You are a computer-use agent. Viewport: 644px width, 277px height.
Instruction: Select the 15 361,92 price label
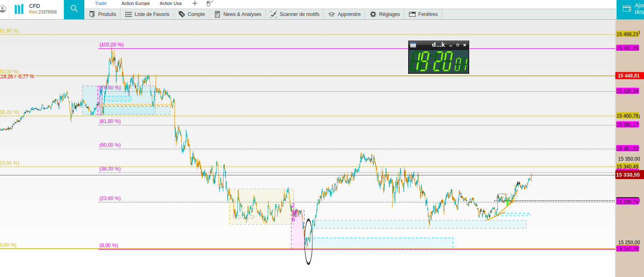point(628,149)
